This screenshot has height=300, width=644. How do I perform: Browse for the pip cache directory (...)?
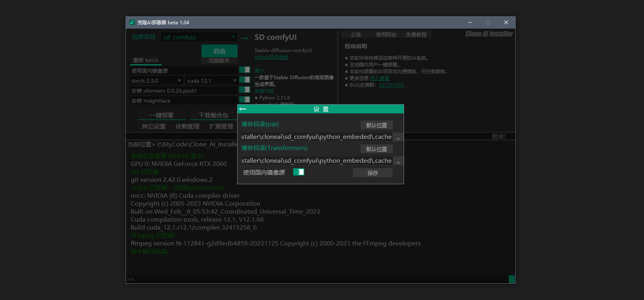[x=398, y=137]
